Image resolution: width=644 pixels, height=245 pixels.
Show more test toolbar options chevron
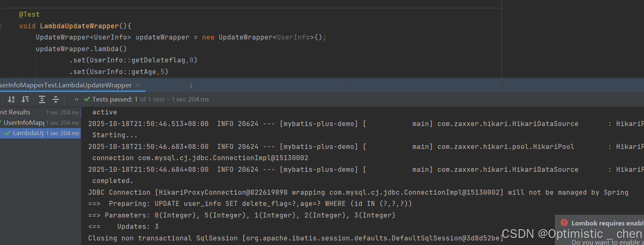coord(76,99)
